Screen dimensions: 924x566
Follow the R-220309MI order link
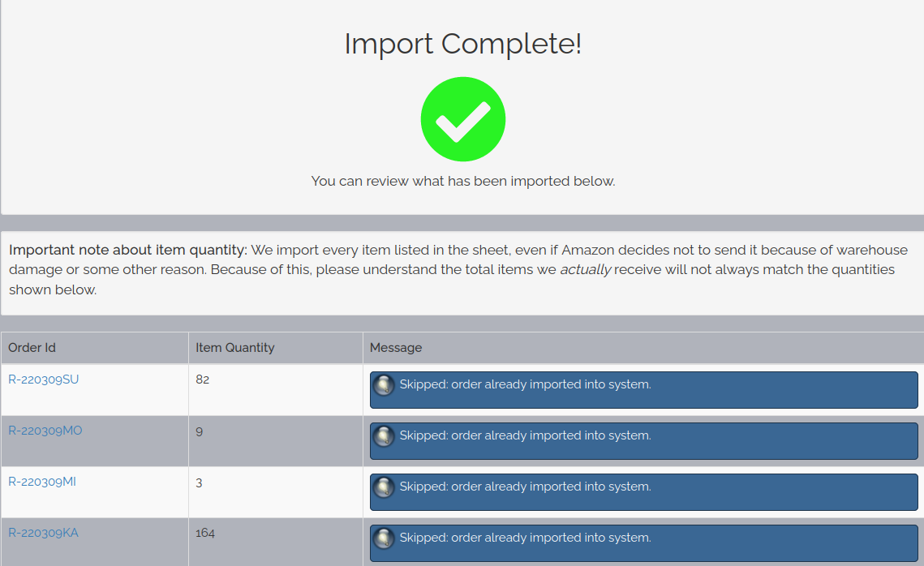[42, 482]
